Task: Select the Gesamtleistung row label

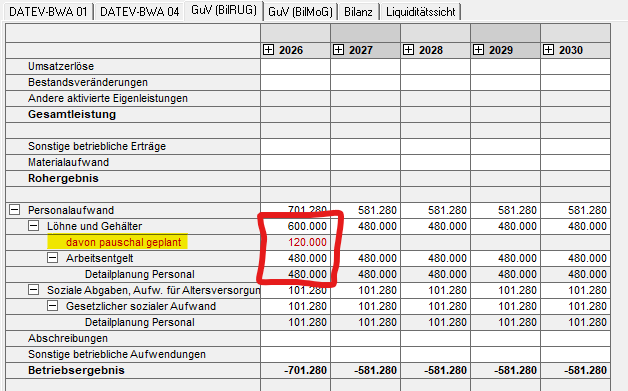Action: click(x=72, y=114)
